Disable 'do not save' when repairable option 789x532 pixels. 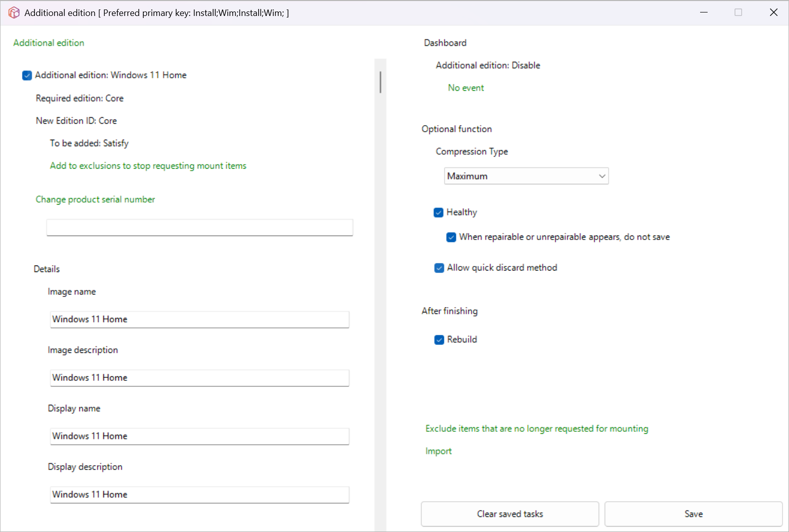pos(451,237)
